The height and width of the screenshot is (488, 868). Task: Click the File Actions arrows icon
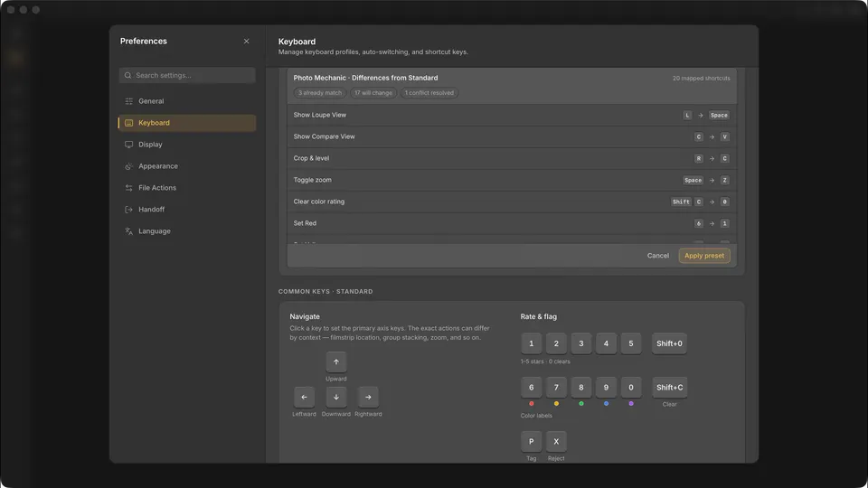point(129,188)
